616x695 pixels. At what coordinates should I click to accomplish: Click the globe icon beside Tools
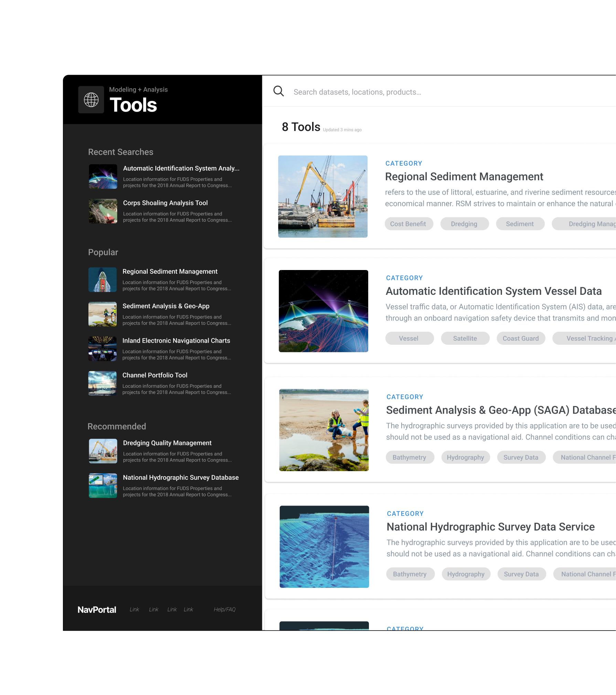[91, 100]
